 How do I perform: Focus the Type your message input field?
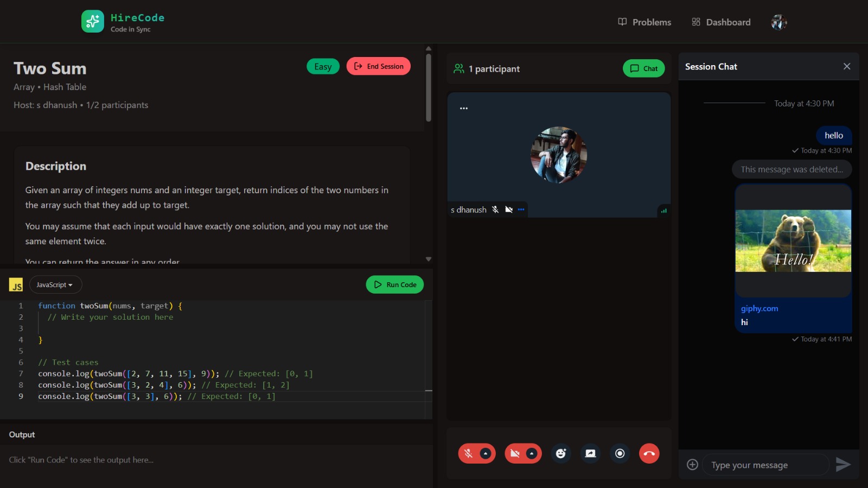pyautogui.click(x=765, y=465)
